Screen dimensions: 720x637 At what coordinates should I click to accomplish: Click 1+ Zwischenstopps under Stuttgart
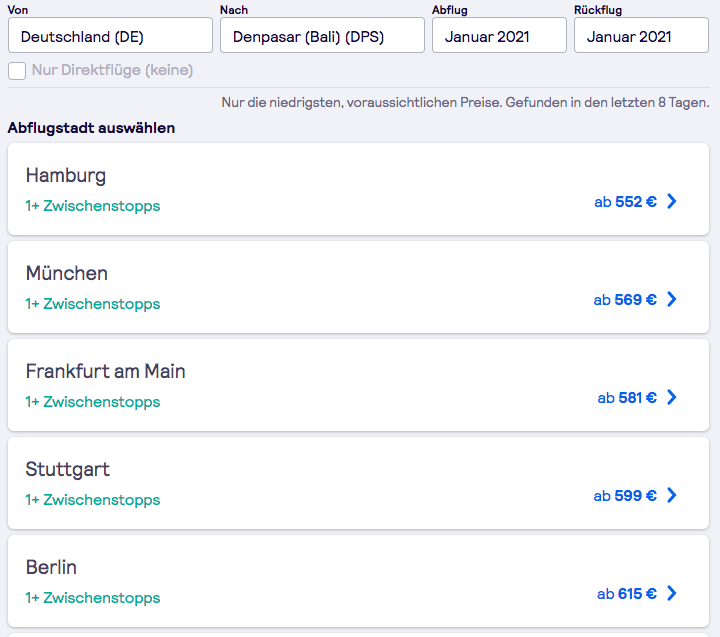coord(93,500)
